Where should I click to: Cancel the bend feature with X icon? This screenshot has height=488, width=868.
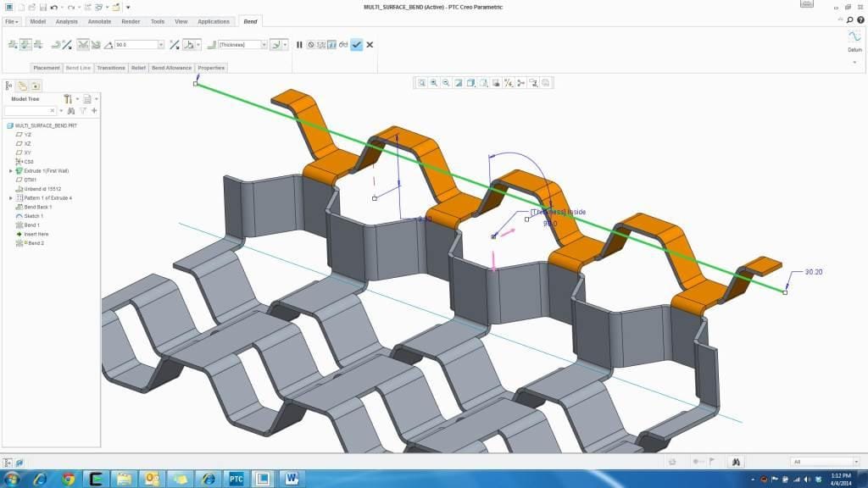point(370,45)
